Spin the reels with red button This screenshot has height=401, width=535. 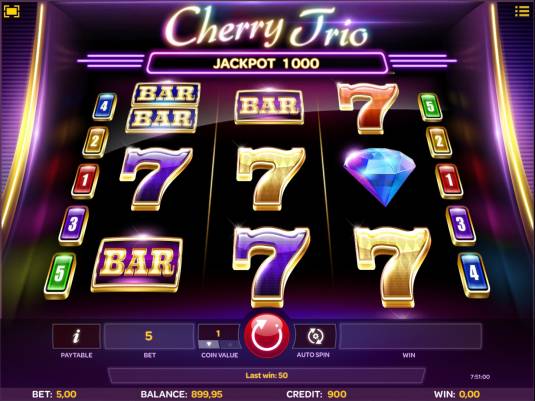267,335
